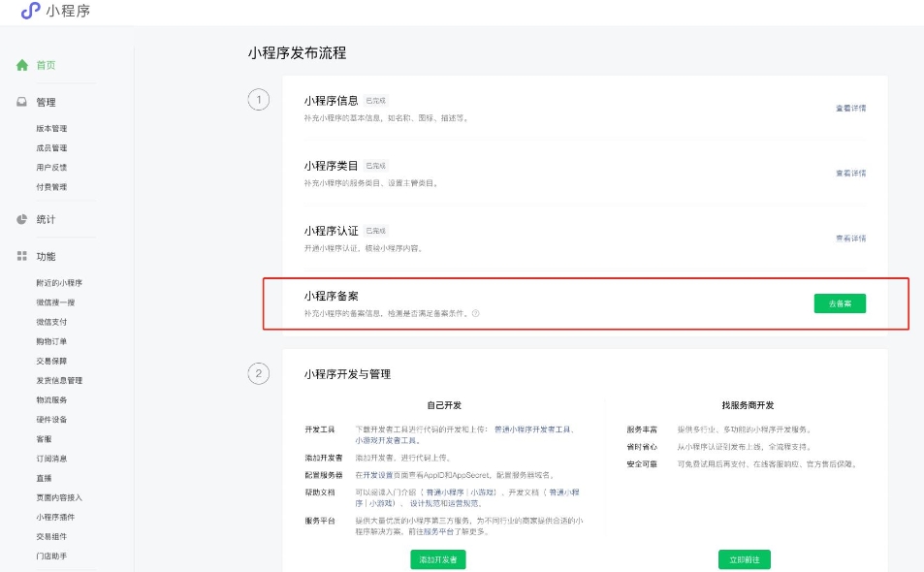
Task: Open 微信支付 from the sidebar
Action: point(50,321)
